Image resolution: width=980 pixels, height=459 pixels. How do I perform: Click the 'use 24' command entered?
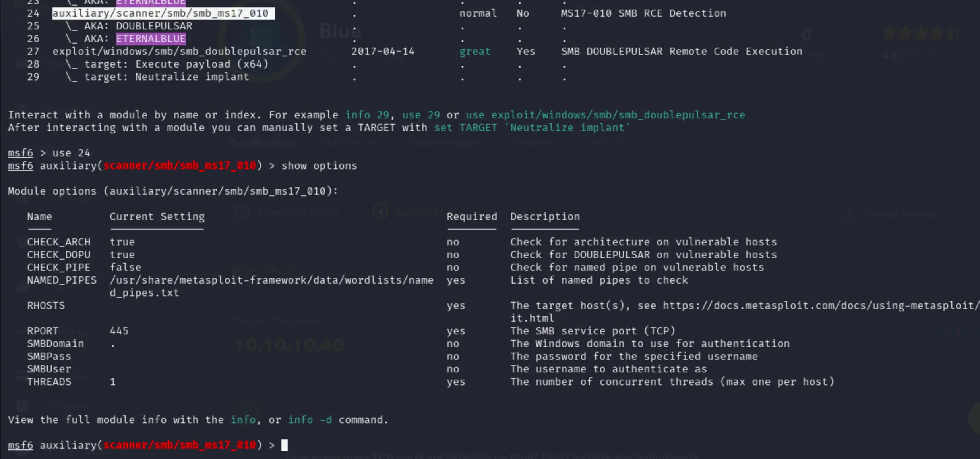71,153
